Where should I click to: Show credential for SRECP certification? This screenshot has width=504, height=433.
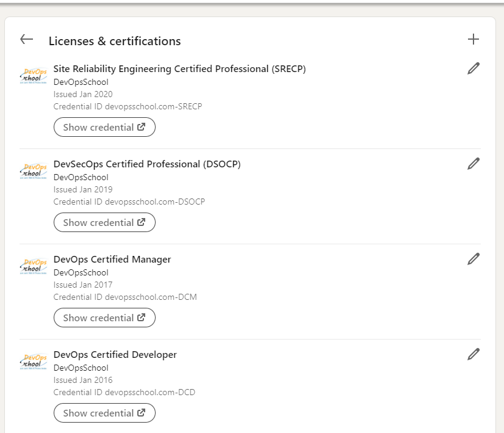pyautogui.click(x=104, y=127)
